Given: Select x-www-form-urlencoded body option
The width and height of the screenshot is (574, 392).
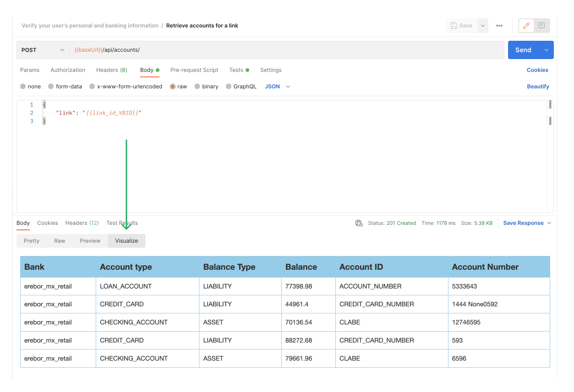Looking at the screenshot, I should pyautogui.click(x=126, y=87).
